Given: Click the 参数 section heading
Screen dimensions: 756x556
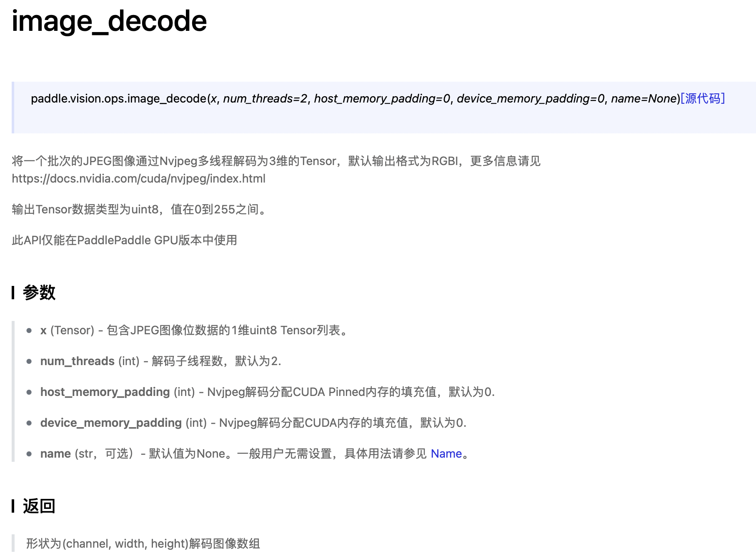Looking at the screenshot, I should [39, 293].
